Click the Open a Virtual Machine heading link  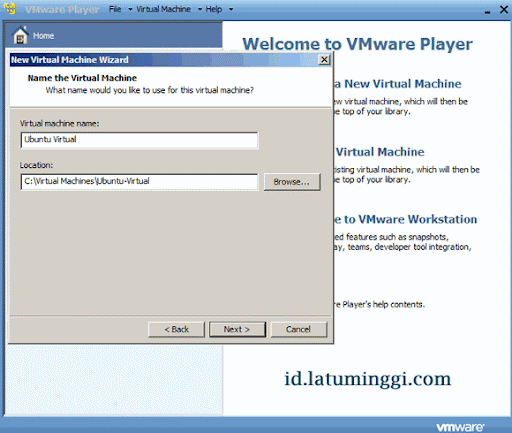(x=380, y=152)
